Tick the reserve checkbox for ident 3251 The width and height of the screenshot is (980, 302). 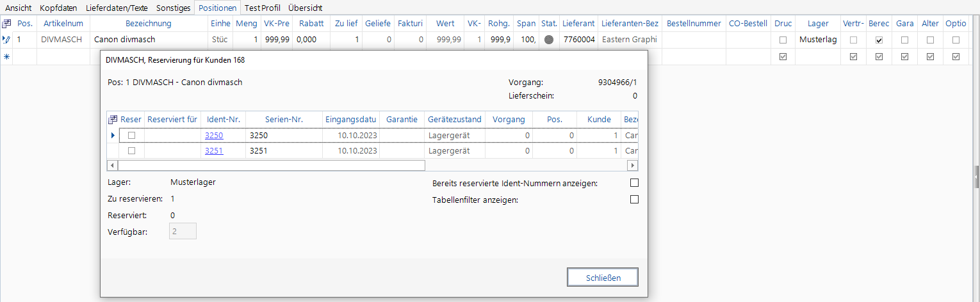click(132, 151)
